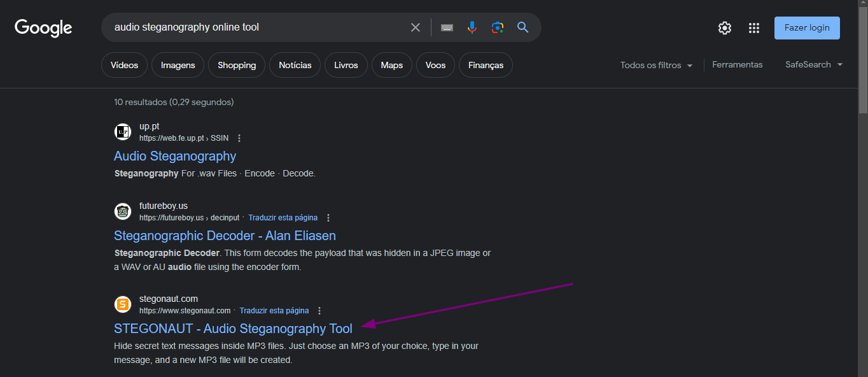Screen dimensions: 868x377
Task: Click the up.pt site favicon
Action: [x=123, y=132]
